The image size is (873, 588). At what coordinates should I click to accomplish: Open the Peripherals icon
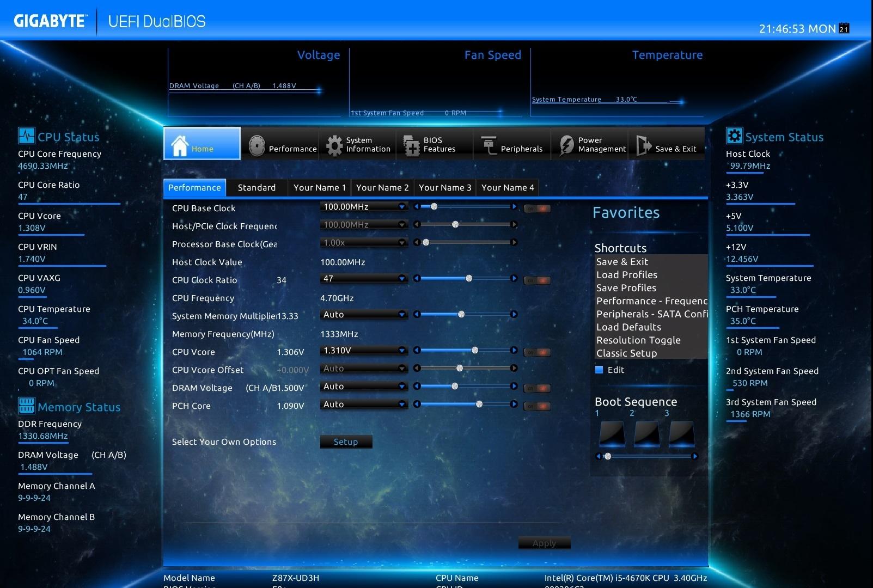click(x=489, y=145)
